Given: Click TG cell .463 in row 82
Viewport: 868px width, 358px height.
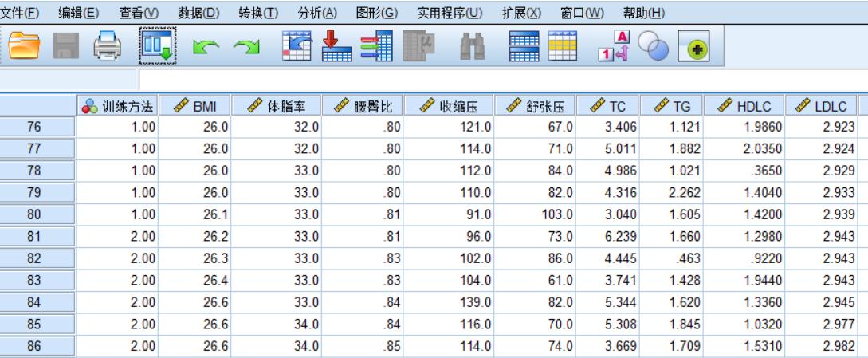Looking at the screenshot, I should click(x=671, y=258).
